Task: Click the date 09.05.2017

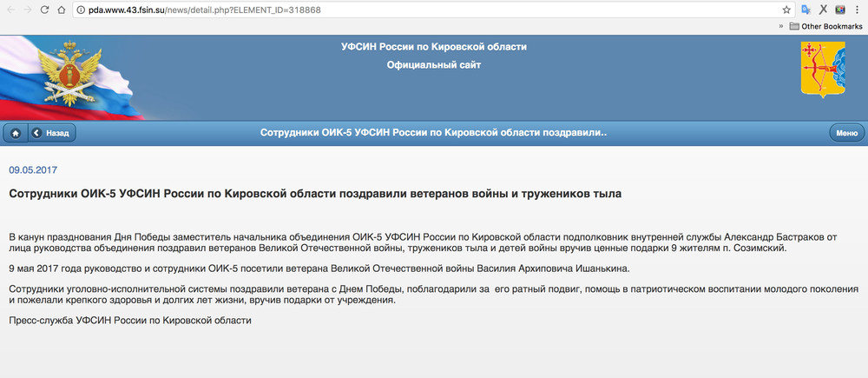Action: tap(33, 170)
